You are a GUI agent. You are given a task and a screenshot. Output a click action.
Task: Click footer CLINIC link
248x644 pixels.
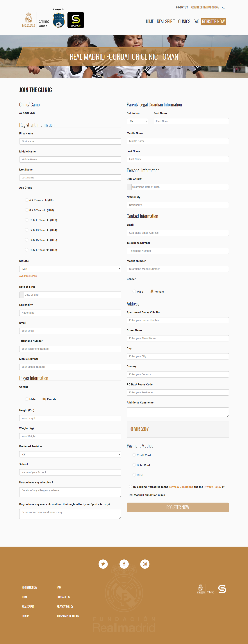point(25,616)
